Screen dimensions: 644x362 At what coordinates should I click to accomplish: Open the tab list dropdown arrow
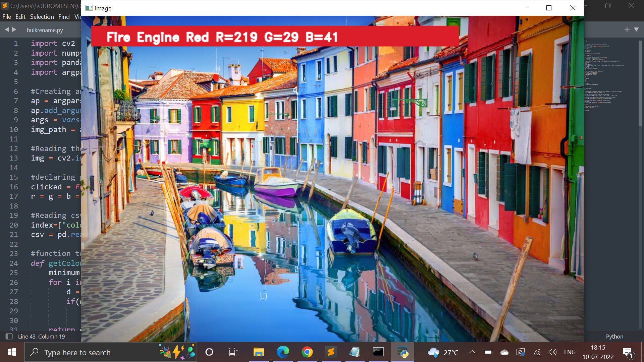(x=636, y=29)
